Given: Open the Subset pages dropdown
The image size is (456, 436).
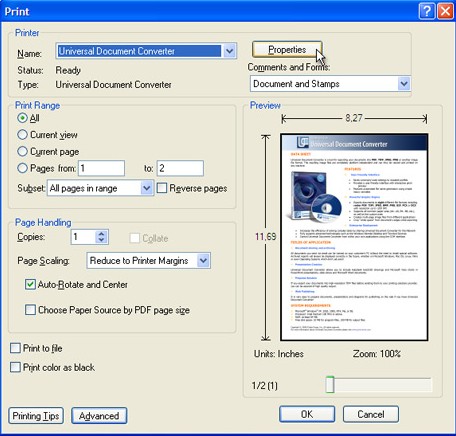Looking at the screenshot, I should pos(146,188).
